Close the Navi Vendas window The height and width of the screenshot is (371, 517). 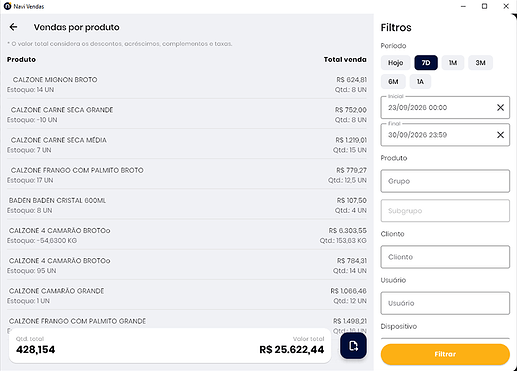(x=506, y=6)
